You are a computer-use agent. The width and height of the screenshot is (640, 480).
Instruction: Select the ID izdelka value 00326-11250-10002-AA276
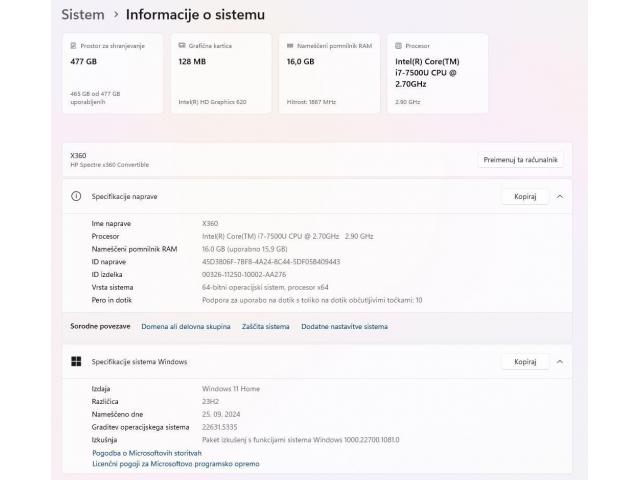(244, 274)
